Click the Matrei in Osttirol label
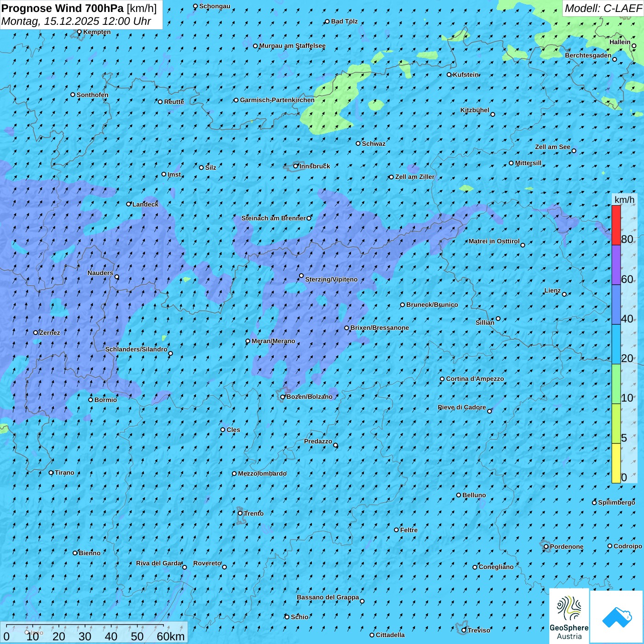This screenshot has width=644, height=644. tap(494, 241)
